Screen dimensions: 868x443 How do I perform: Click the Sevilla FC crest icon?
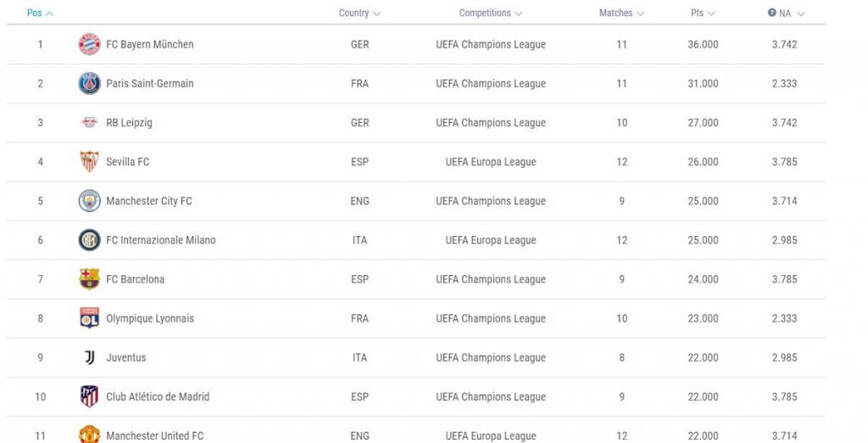coord(89,162)
